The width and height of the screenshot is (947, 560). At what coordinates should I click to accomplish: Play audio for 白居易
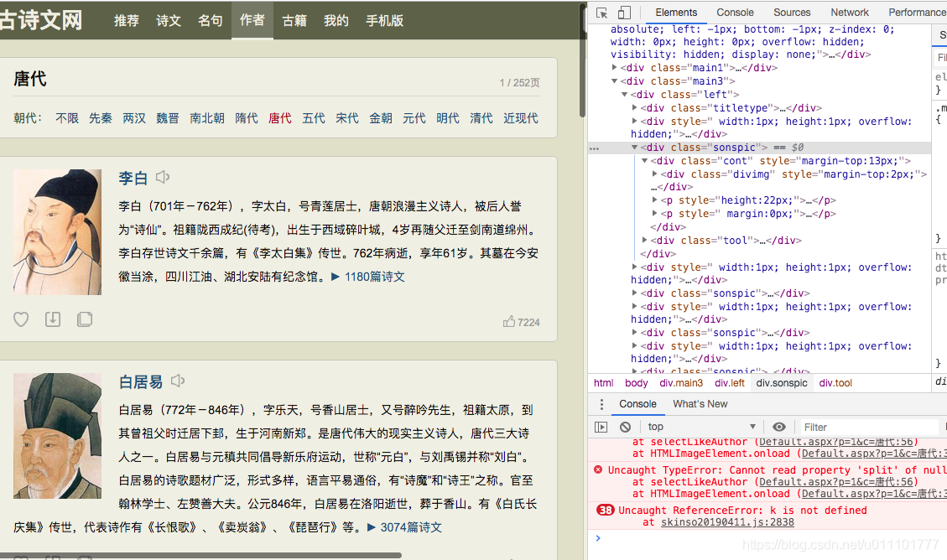tap(178, 381)
